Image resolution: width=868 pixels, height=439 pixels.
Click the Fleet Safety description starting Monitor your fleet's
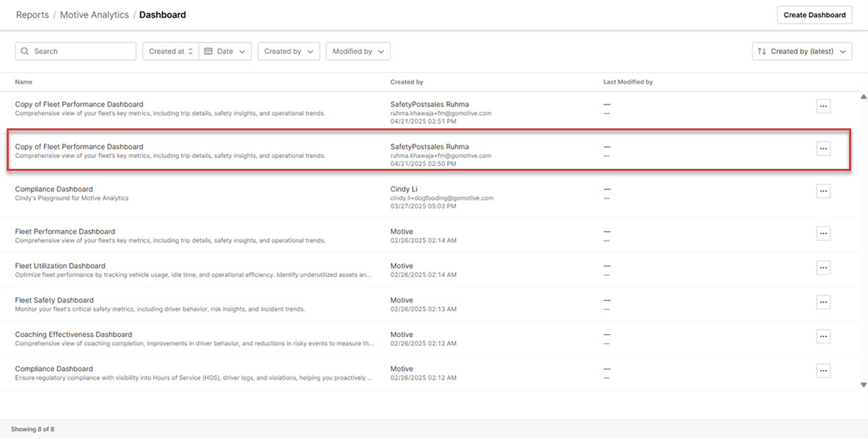coord(160,309)
